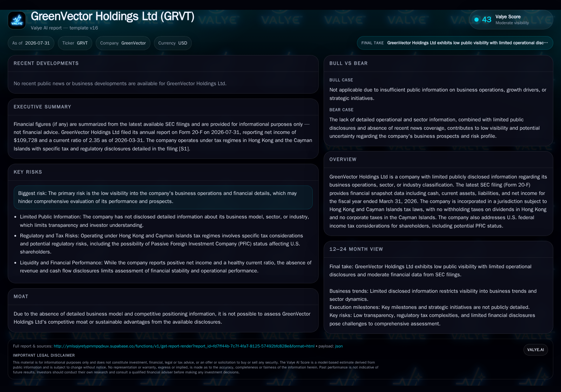Click the cyan dot in the Valye Score badge
This screenshot has width=561, height=392.
[476, 20]
